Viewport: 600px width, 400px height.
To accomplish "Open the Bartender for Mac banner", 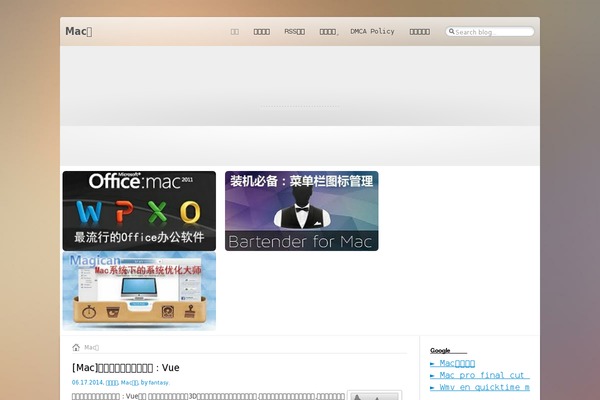I will point(302,211).
